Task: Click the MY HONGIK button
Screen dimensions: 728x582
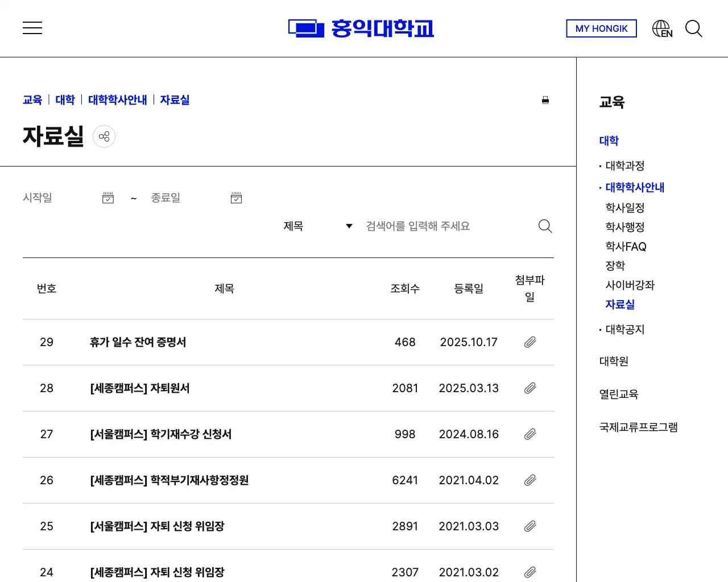Action: pos(601,28)
